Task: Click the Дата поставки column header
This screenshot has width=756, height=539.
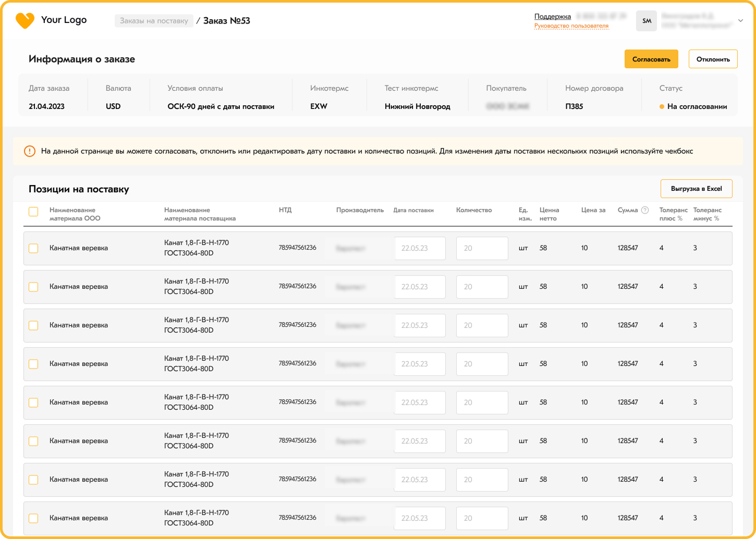Action: click(x=413, y=210)
